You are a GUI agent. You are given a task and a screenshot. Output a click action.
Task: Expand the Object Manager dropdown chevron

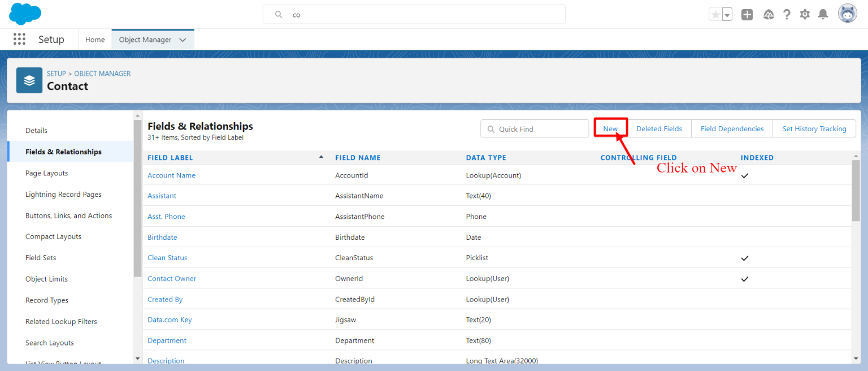[183, 40]
